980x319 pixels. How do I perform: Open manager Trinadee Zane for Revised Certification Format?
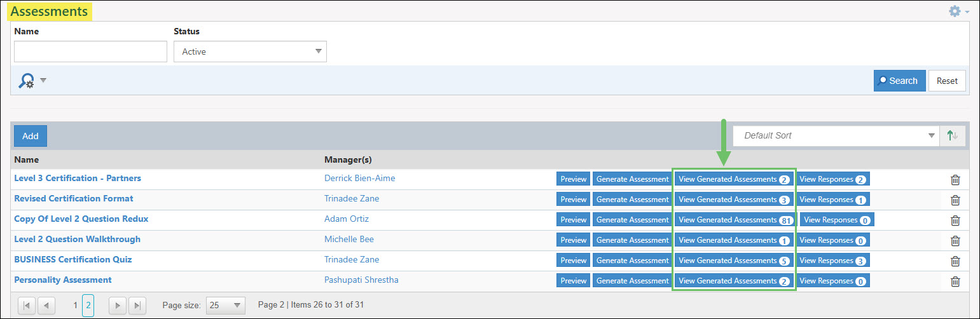(352, 198)
